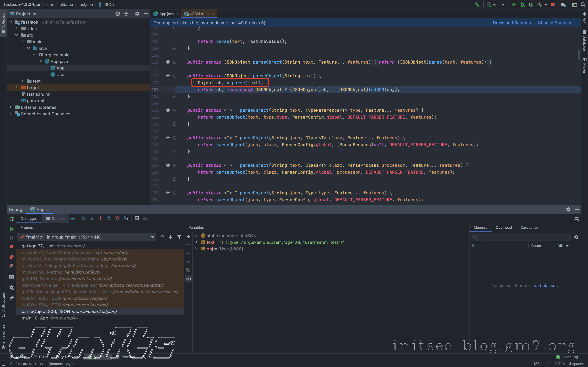Click View Breakpoints red circles icon
The height and width of the screenshot is (367, 588).
tap(11, 257)
